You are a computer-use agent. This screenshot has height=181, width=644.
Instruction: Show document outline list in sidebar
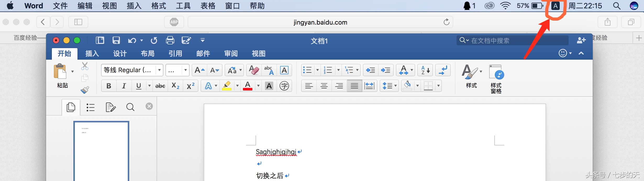91,107
